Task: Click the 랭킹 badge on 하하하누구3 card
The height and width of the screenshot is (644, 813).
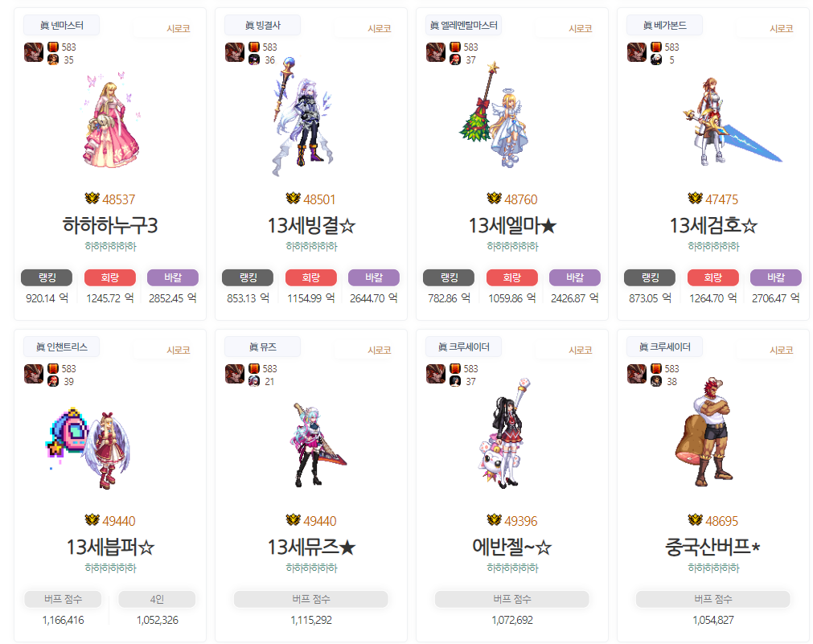Action: pos(47,277)
